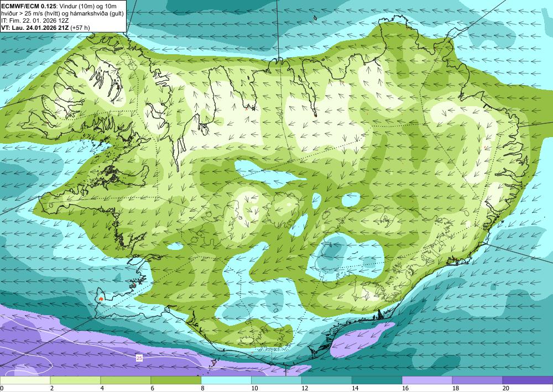Viewport: 553px width, 392px height.
Task: Click the legend value "20"
Action: pyautogui.click(x=506, y=388)
